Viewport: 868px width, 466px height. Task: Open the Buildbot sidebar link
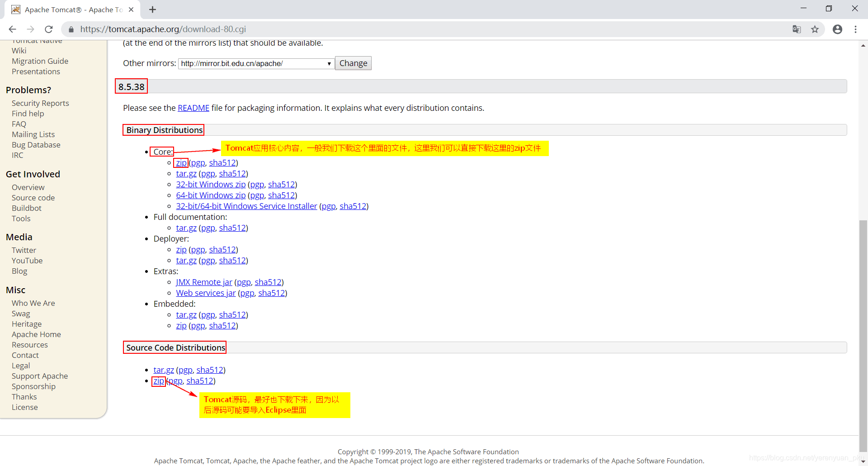[x=26, y=208]
